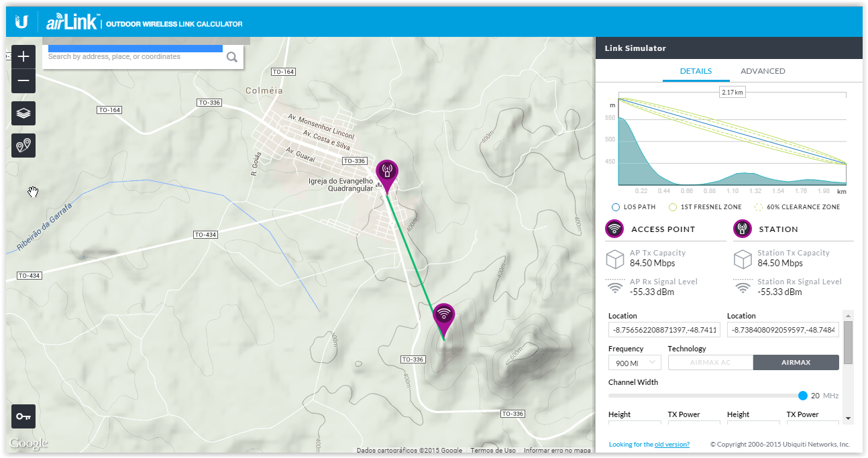Zoom out the map with minus button
The width and height of the screenshot is (868, 458).
[23, 80]
